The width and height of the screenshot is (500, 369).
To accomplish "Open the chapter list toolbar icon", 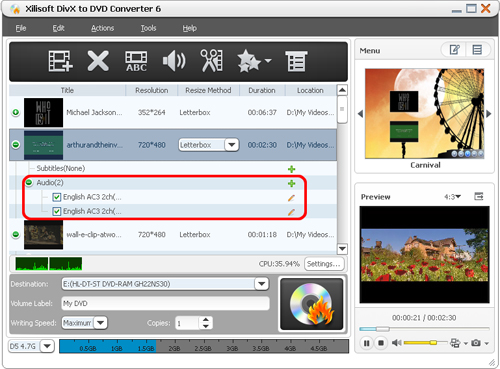I will (296, 61).
